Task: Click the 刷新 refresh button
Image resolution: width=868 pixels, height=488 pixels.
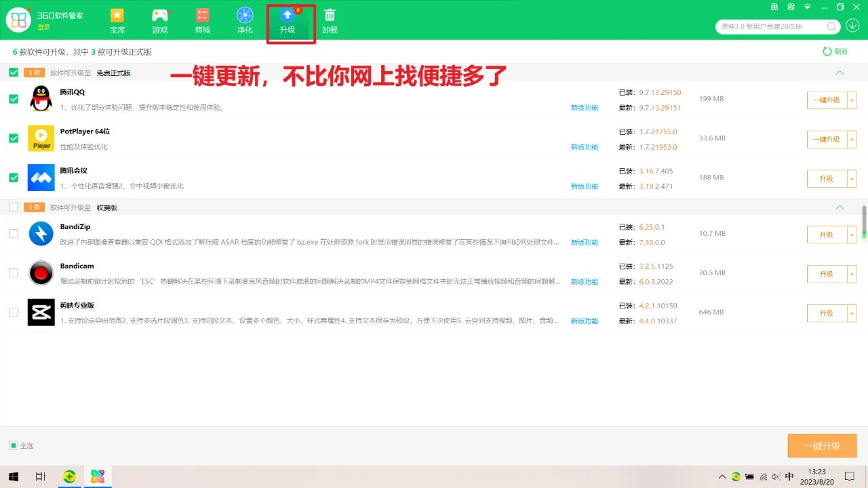Action: coord(835,52)
